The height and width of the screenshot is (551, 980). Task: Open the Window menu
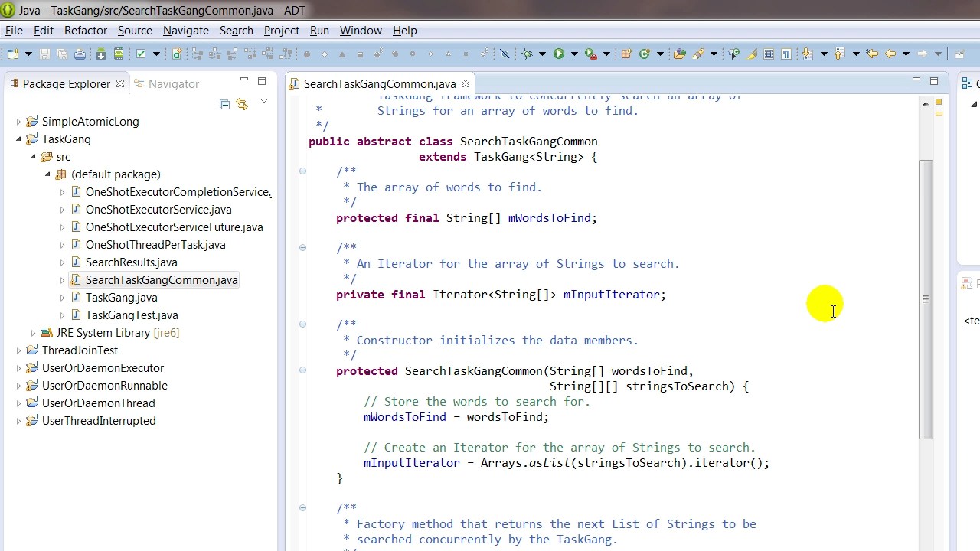361,31
